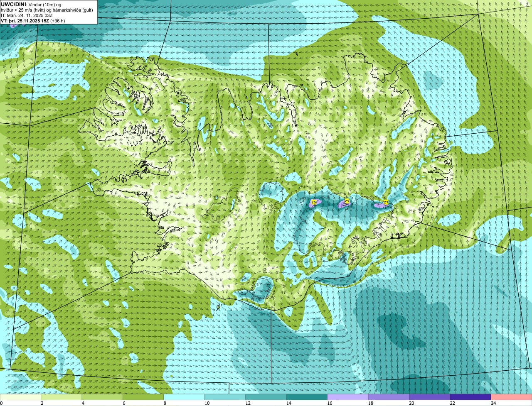This screenshot has width=532, height=406.
Task: Click the legend scale label 6
Action: point(124,403)
